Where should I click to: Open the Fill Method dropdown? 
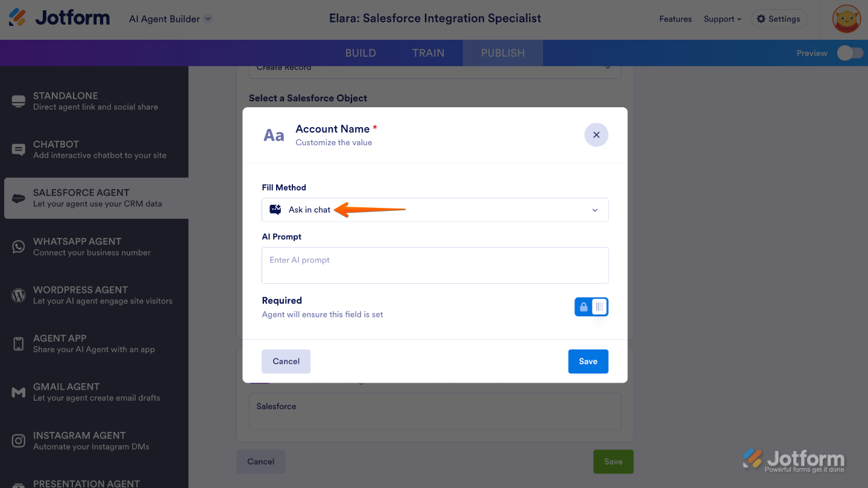(435, 210)
